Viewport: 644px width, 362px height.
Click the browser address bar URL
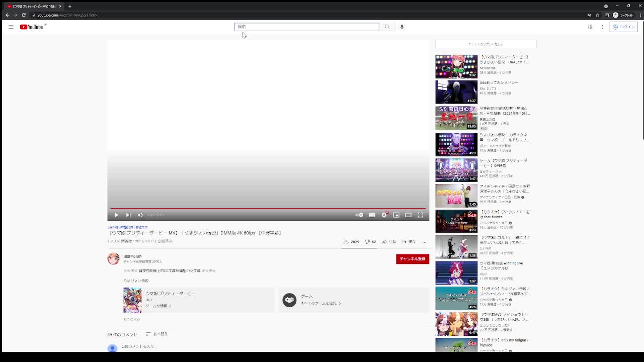(x=67, y=15)
